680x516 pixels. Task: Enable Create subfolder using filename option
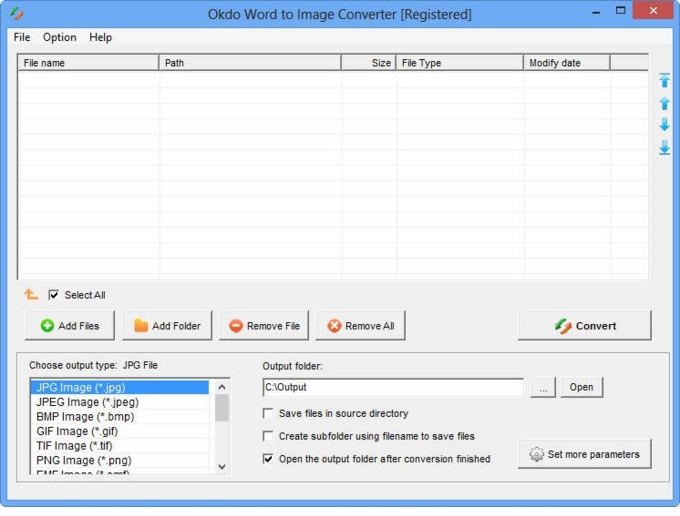coord(268,436)
